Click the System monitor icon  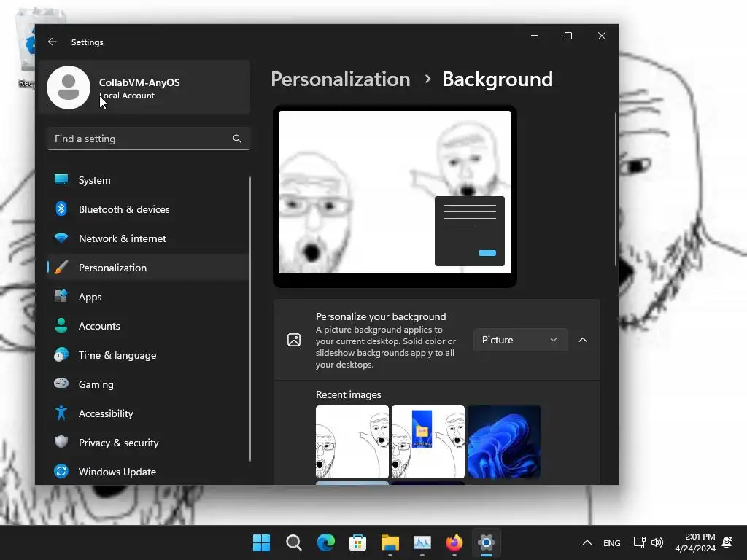point(61,179)
